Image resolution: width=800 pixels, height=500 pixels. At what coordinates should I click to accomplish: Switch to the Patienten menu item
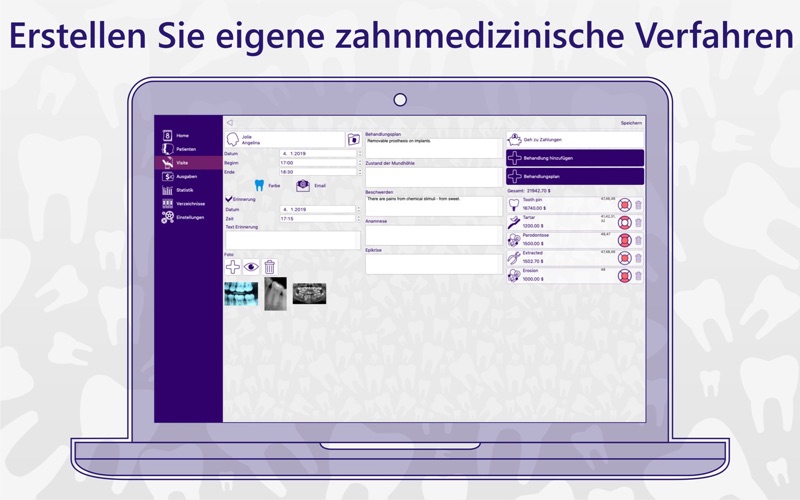tap(186, 149)
